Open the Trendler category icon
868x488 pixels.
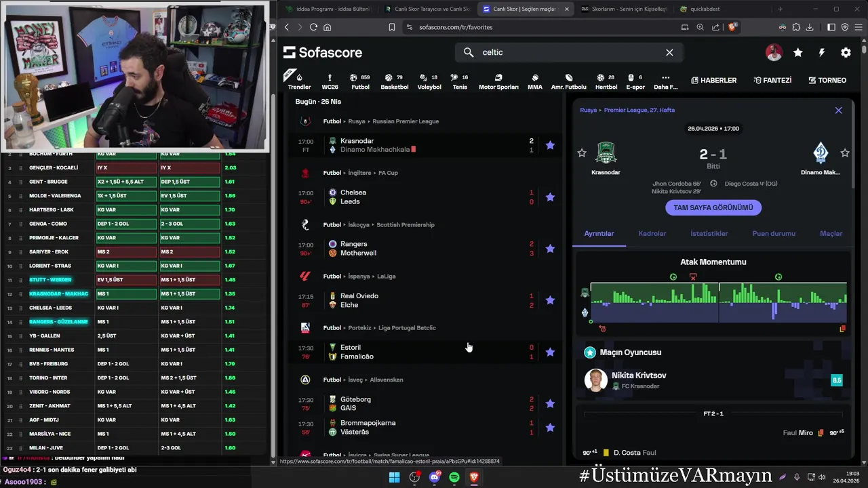click(299, 81)
